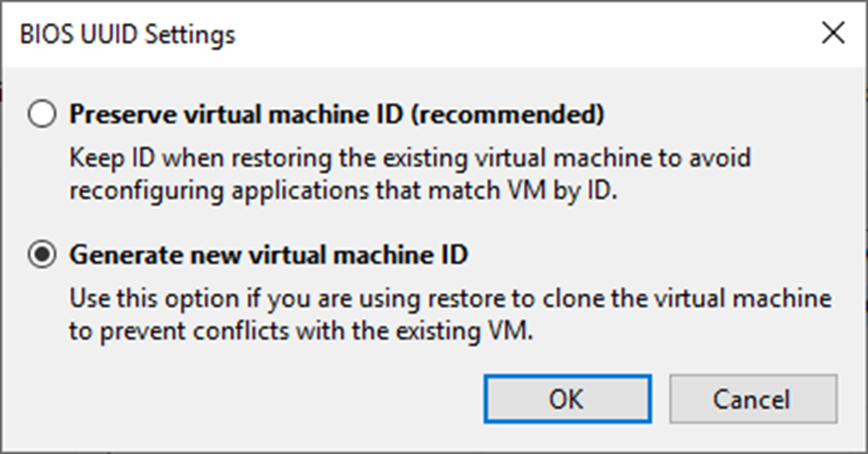Select the Generate new virtual machine ID radio button
This screenshot has height=454, width=868.
(x=42, y=255)
